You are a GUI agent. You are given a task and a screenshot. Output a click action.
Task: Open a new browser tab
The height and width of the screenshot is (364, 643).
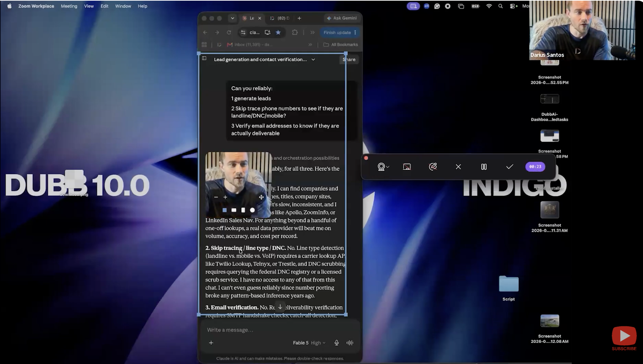pos(299,18)
